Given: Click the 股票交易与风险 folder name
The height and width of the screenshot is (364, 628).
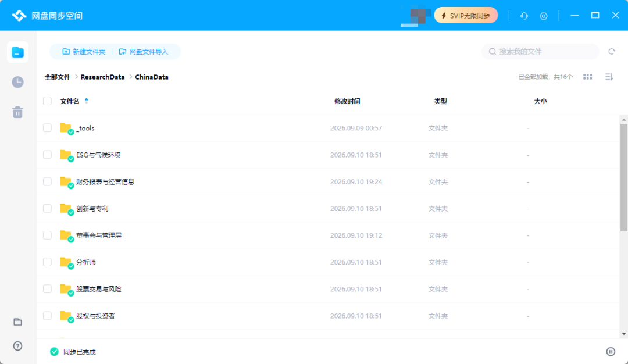Looking at the screenshot, I should [99, 289].
